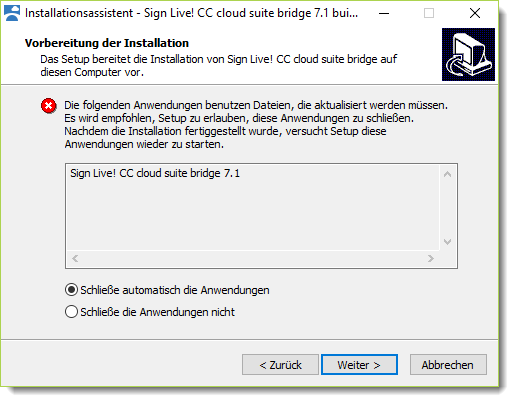The width and height of the screenshot is (514, 402).
Task: Minimize the Installationsassistent window
Action: pyautogui.click(x=384, y=13)
